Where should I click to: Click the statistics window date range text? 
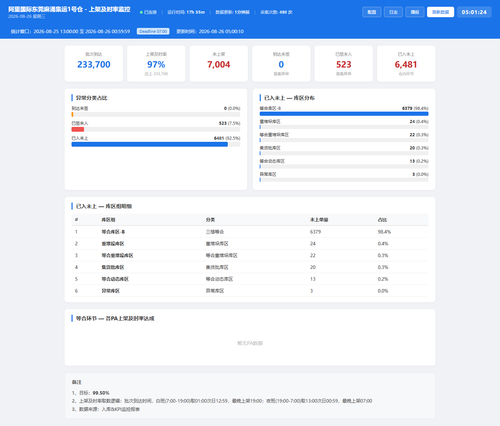point(82,31)
